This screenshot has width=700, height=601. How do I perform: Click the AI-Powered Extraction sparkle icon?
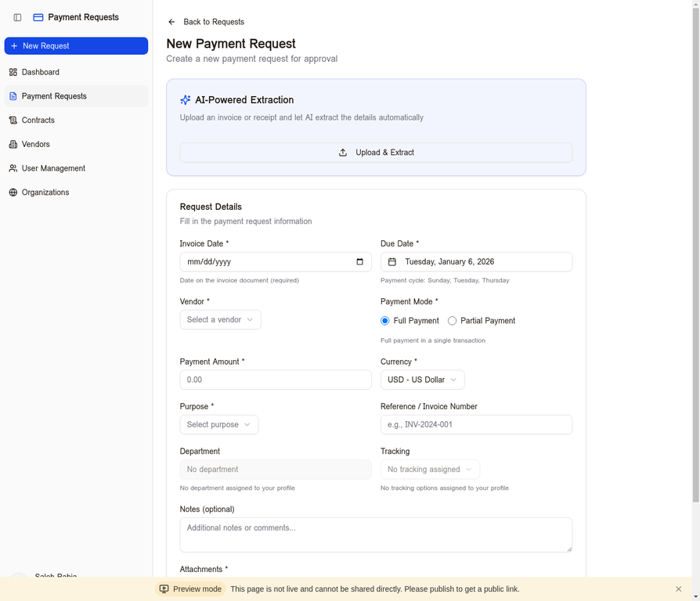pos(186,99)
